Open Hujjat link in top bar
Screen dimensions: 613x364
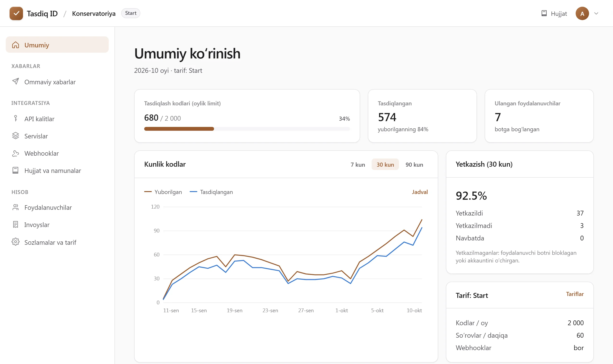554,13
